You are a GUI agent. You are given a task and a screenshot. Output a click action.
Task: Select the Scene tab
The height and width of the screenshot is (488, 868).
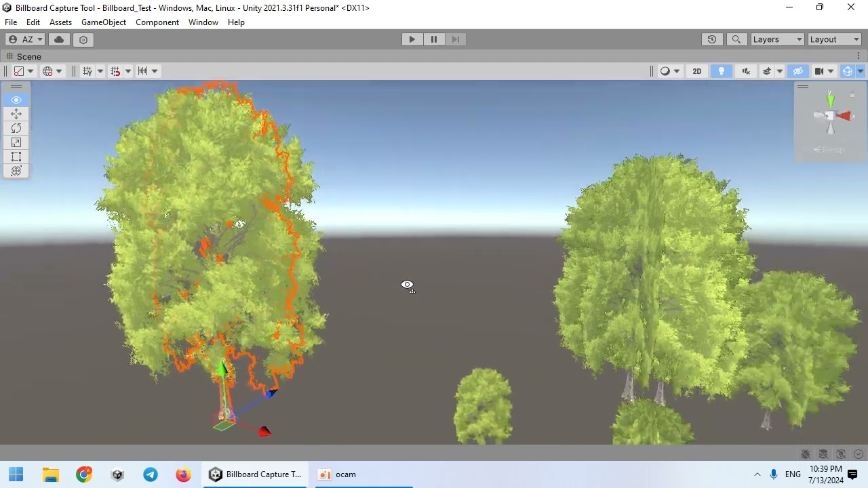tap(24, 56)
